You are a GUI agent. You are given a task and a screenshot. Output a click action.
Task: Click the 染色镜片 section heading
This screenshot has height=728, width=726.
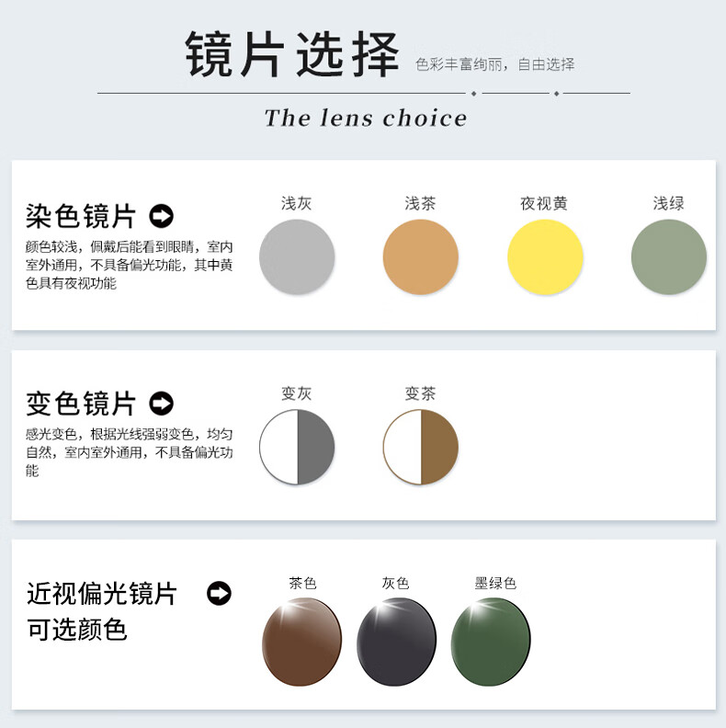click(x=81, y=216)
